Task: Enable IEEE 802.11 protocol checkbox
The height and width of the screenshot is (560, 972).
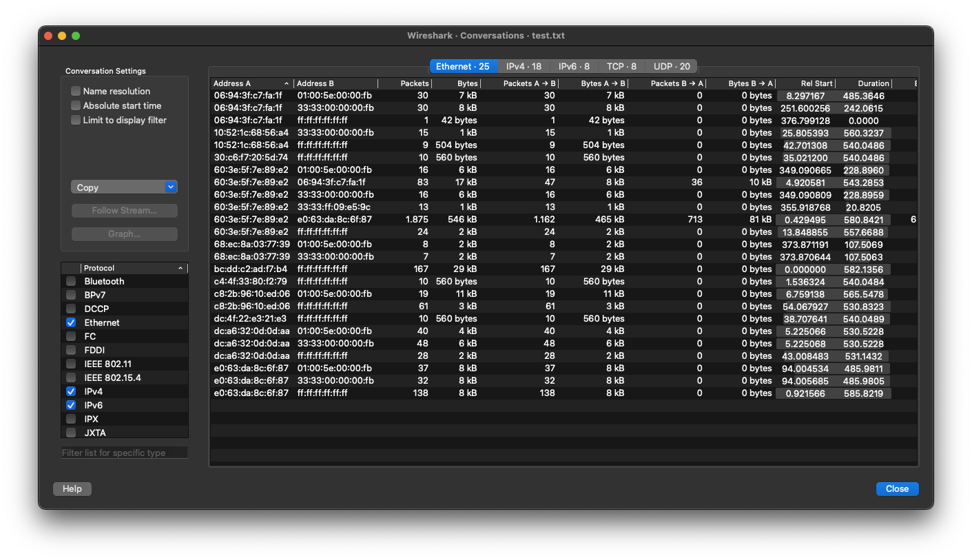Action: click(x=71, y=364)
